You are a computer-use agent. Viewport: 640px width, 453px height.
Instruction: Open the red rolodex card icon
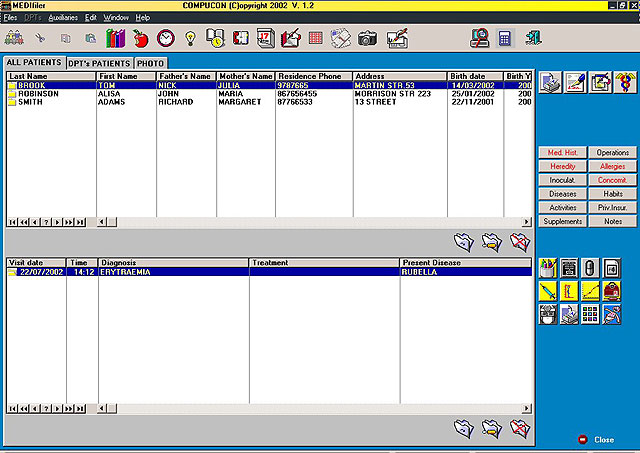(x=240, y=38)
